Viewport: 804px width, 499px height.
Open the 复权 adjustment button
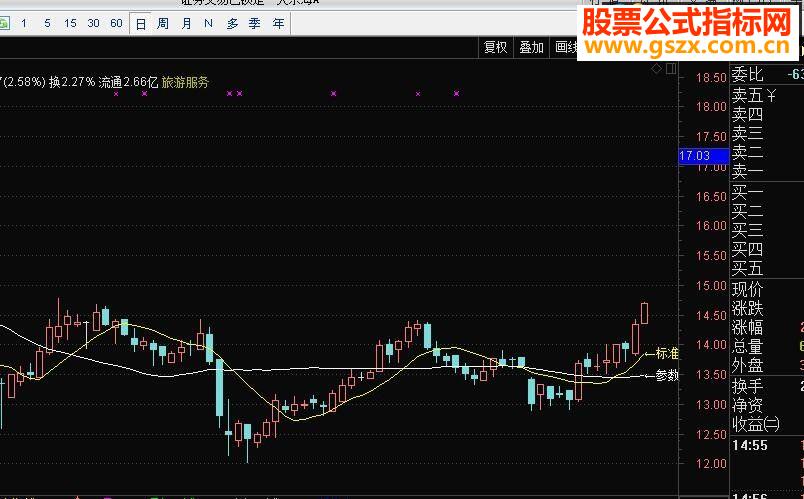[x=495, y=48]
